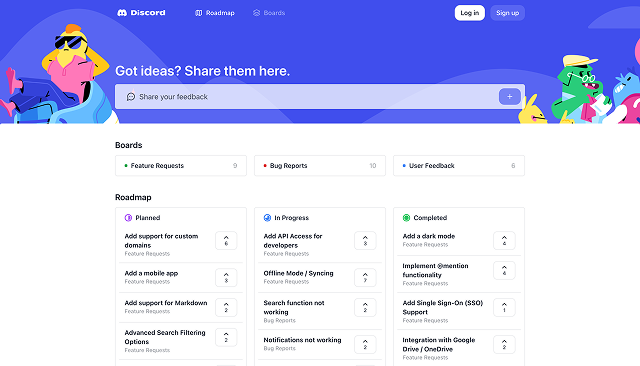640x366 pixels.
Task: Click the plus button in the feedback bar
Action: 509,97
